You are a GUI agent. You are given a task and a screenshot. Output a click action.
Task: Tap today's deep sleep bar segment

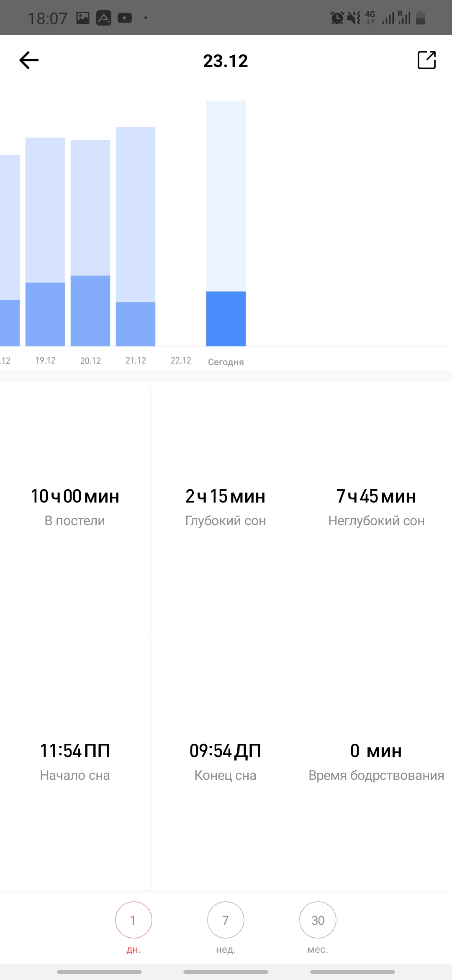[226, 319]
